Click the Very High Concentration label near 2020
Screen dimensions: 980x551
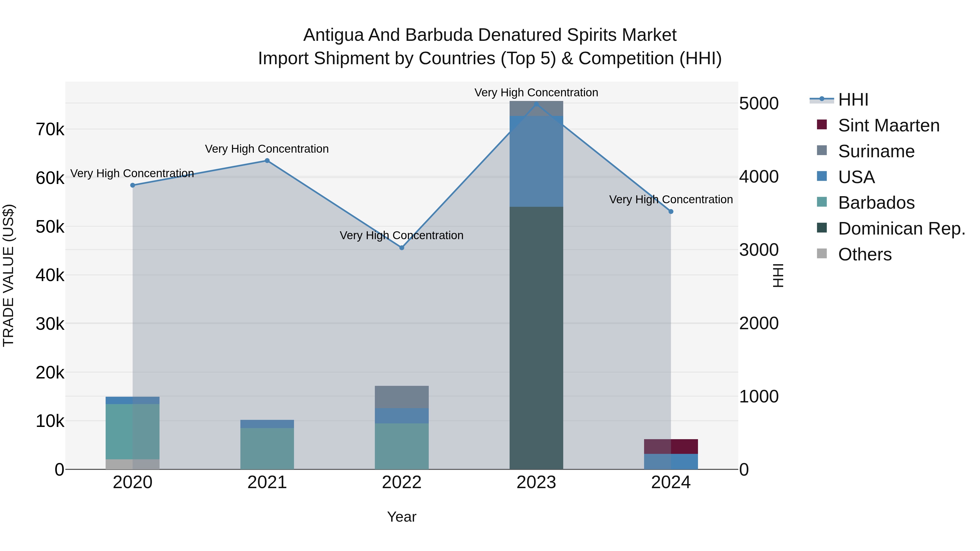(132, 173)
